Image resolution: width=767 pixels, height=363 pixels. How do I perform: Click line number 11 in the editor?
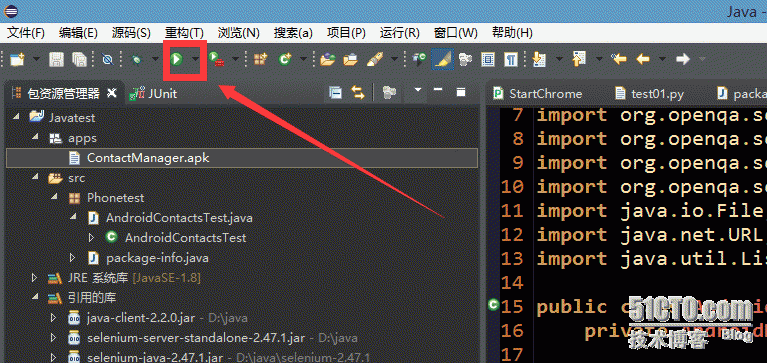[x=512, y=211]
